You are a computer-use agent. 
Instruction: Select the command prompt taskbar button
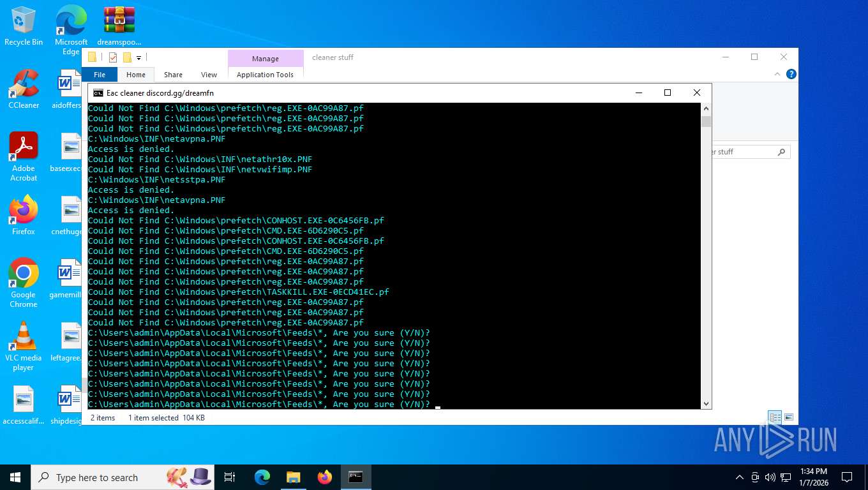355,477
